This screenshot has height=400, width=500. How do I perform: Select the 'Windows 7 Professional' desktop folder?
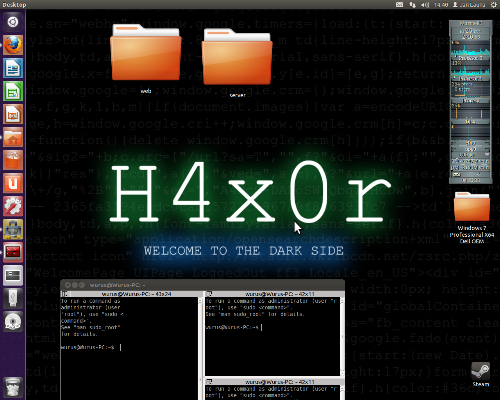(472, 217)
